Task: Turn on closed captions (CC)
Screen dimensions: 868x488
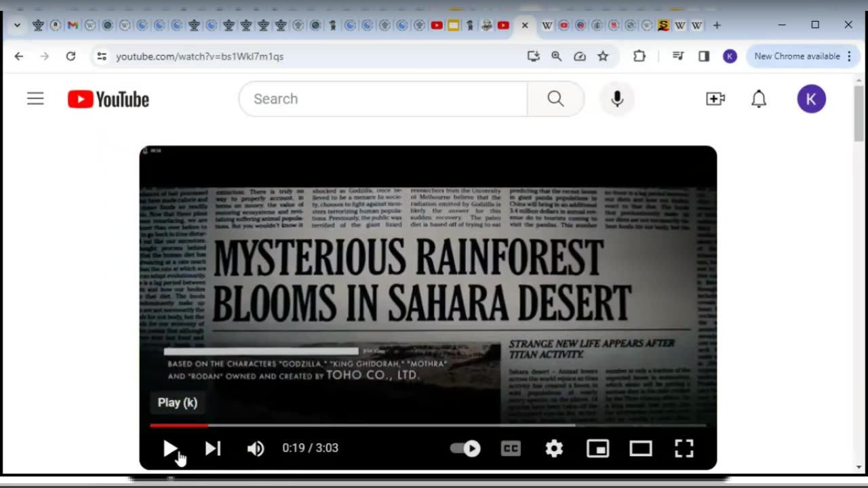Action: pos(511,448)
